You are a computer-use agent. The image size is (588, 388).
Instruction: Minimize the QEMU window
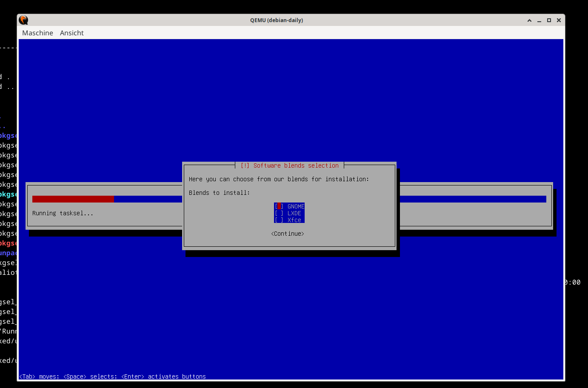[539, 20]
